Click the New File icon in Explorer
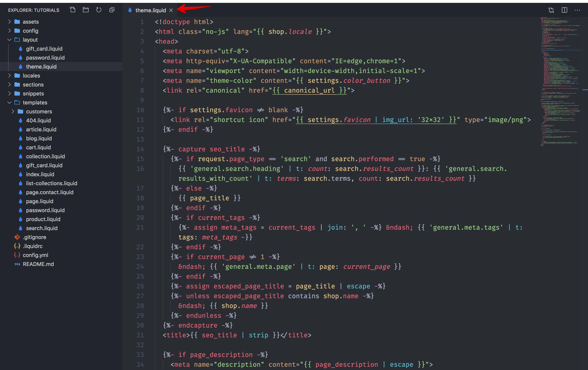588x370 pixels. pos(72,10)
